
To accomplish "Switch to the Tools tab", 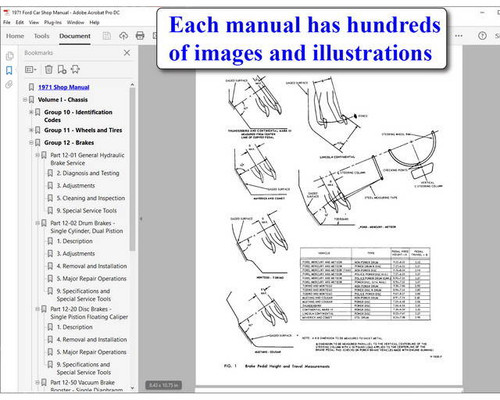I will pyautogui.click(x=41, y=36).
